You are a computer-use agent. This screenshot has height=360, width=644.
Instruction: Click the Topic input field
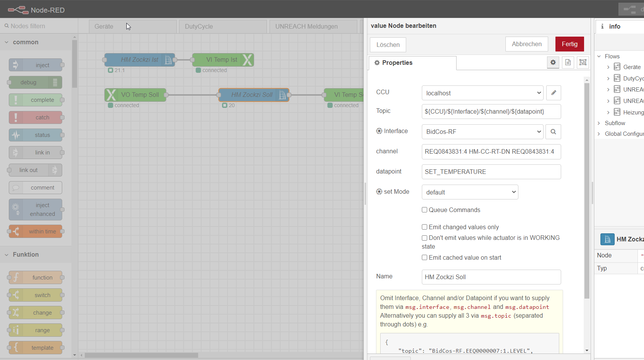tap(491, 112)
